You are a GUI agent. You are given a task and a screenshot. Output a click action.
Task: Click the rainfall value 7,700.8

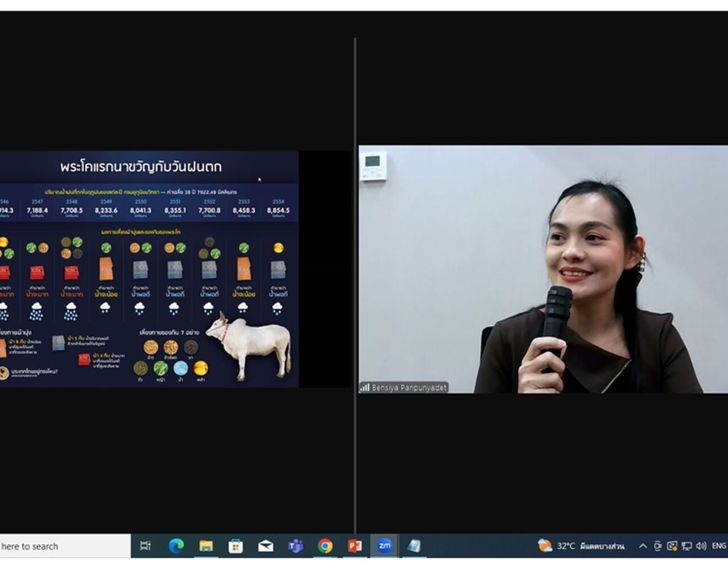pyautogui.click(x=209, y=210)
